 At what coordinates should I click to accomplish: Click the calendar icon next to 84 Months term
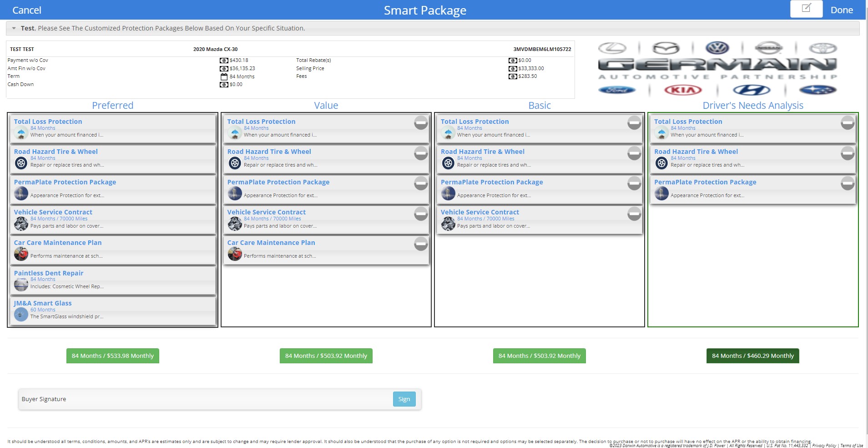(224, 76)
